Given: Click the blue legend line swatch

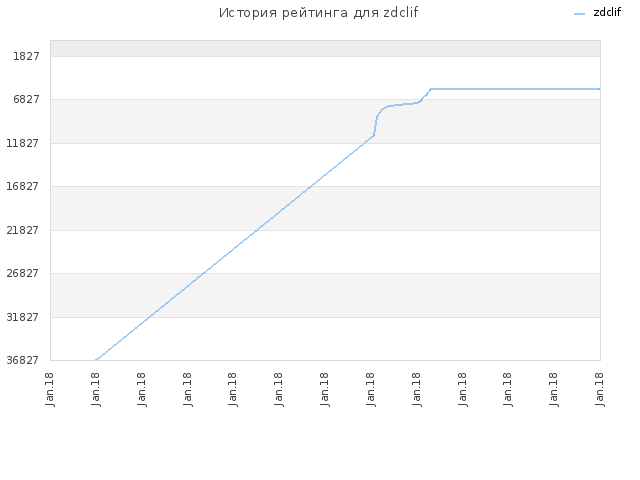Looking at the screenshot, I should click(x=579, y=14).
